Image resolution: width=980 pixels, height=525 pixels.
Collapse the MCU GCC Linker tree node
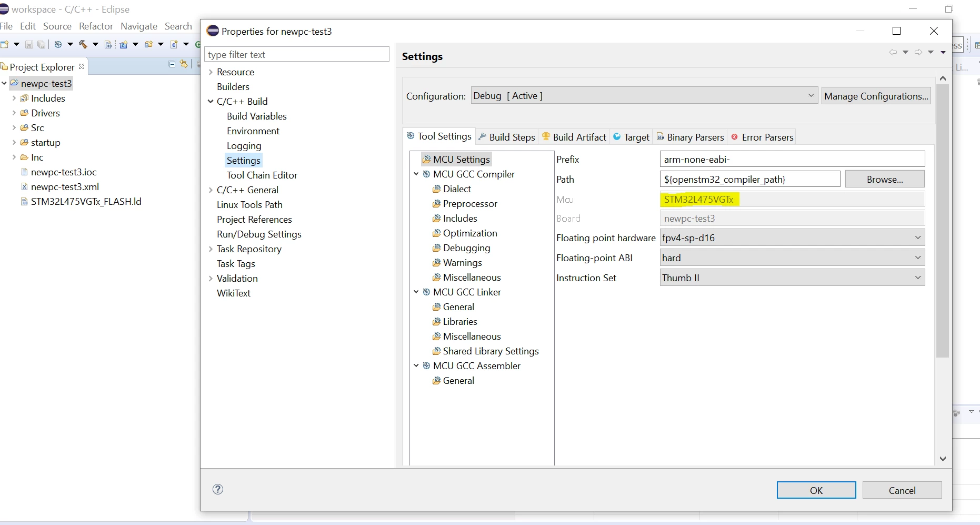(x=416, y=292)
